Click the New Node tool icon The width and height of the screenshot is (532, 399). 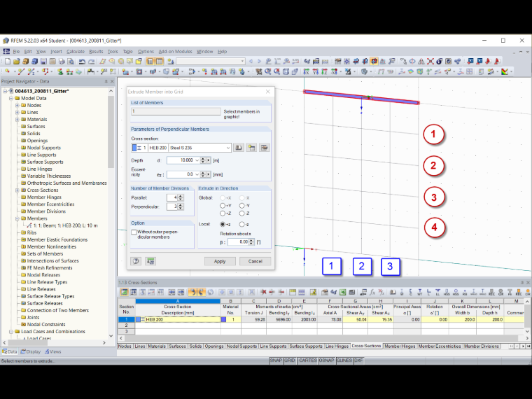[x=7, y=71]
